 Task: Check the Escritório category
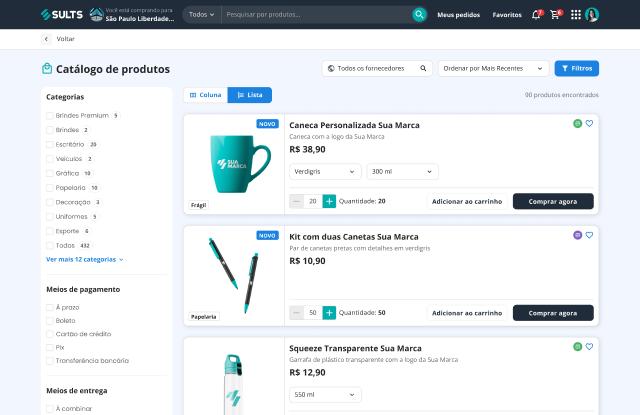click(x=50, y=144)
